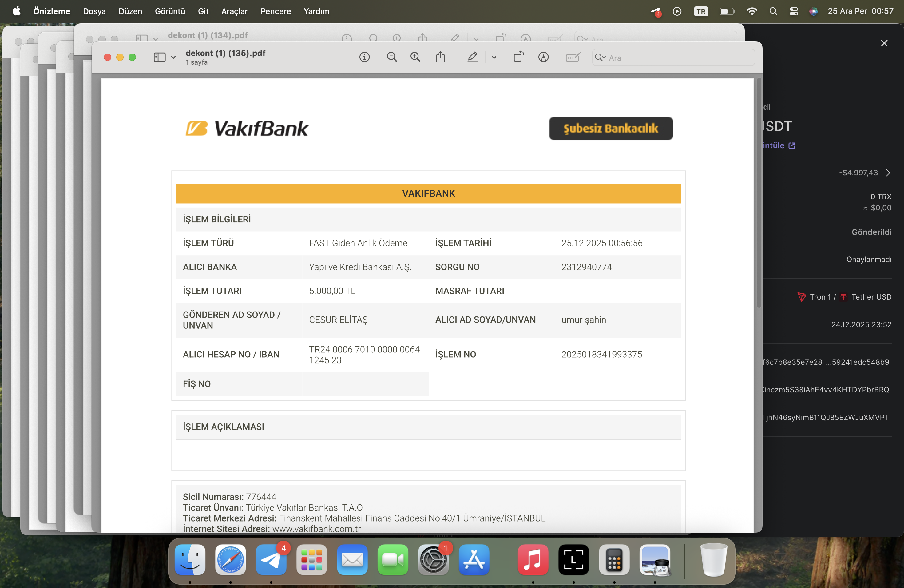Viewport: 904px width, 588px height.
Task: Switch the TR keyboard input source
Action: pyautogui.click(x=701, y=11)
